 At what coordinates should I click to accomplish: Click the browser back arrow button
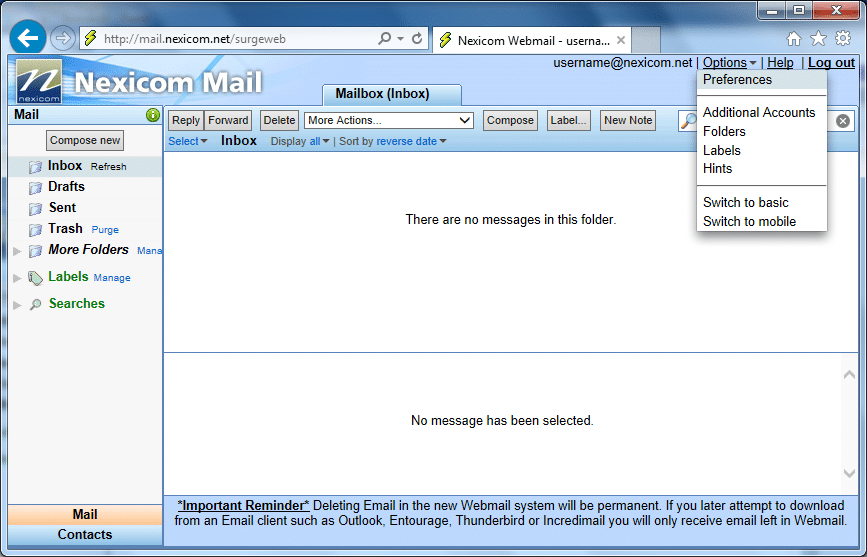tap(28, 38)
